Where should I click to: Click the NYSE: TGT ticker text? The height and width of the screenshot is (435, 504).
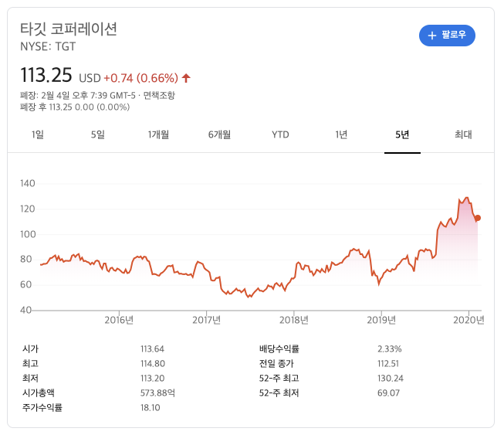coord(48,46)
